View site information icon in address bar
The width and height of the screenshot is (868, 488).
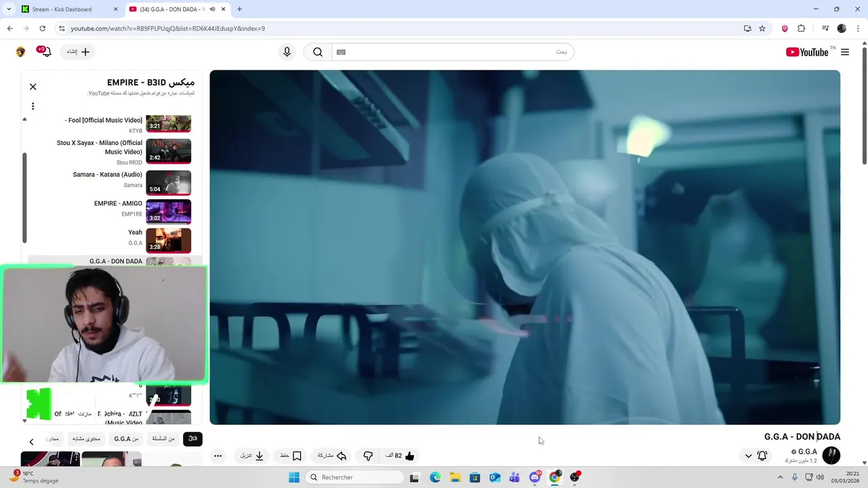(x=61, y=28)
